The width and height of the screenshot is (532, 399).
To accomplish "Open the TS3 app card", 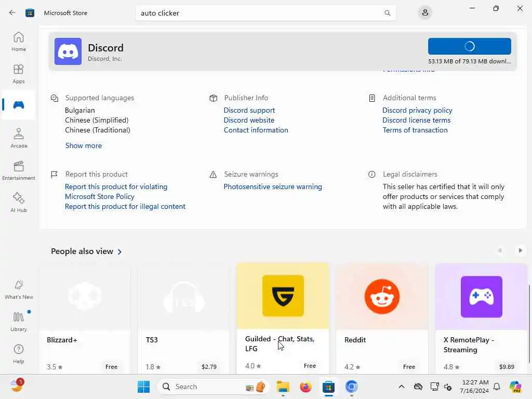I will [x=183, y=319].
